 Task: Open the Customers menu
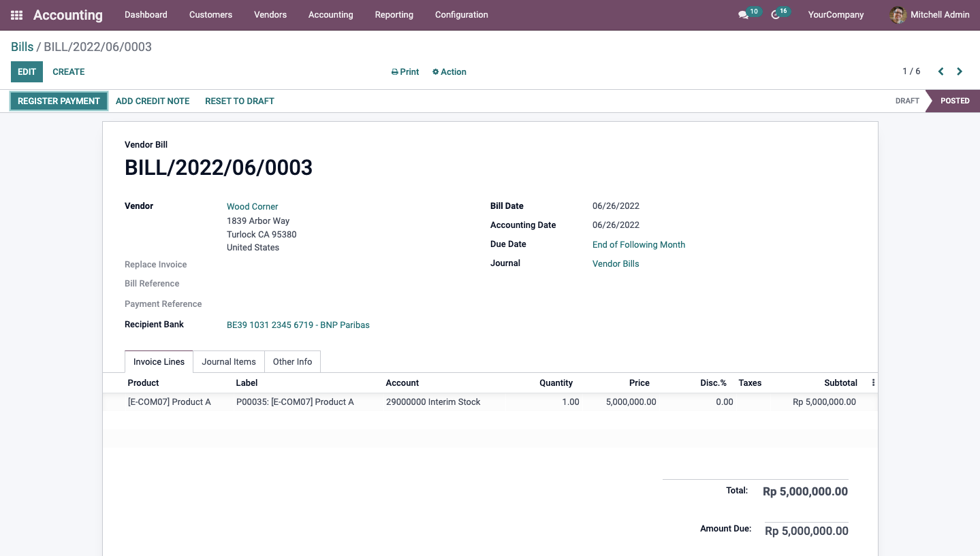click(210, 15)
